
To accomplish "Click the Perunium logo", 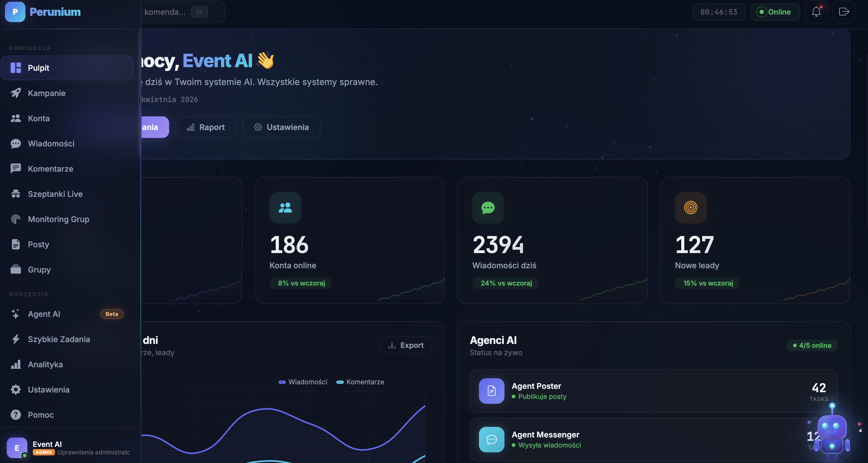I will [x=15, y=12].
